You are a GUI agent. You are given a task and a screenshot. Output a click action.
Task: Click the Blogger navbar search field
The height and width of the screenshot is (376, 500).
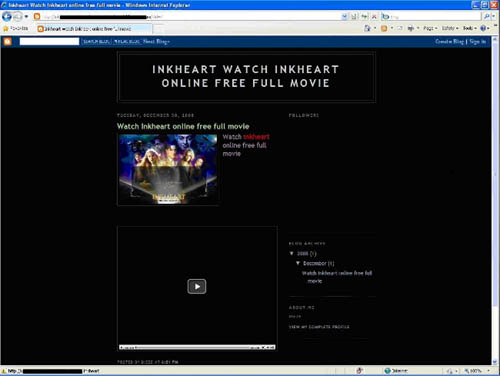tap(49, 41)
